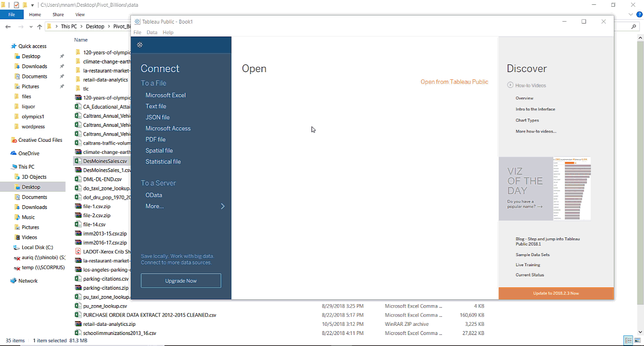Click the Name column header in Explorer
The height and width of the screenshot is (346, 644).
pos(81,40)
